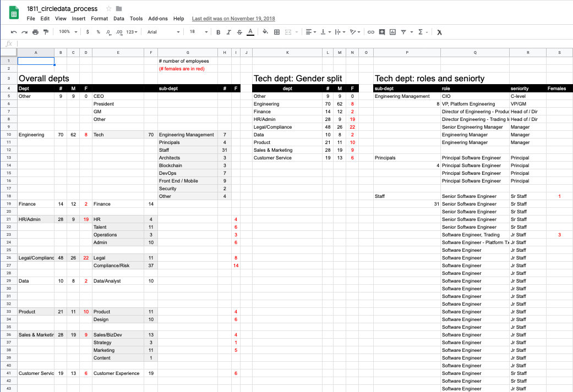Open the Add-ons menu
This screenshot has width=573, height=392.
pyautogui.click(x=158, y=19)
